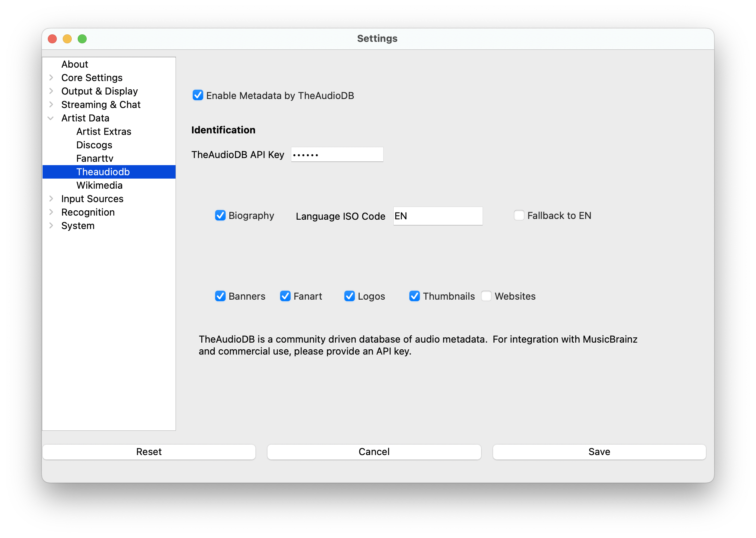This screenshot has width=756, height=538.
Task: Expand the System tree node
Action: point(51,226)
